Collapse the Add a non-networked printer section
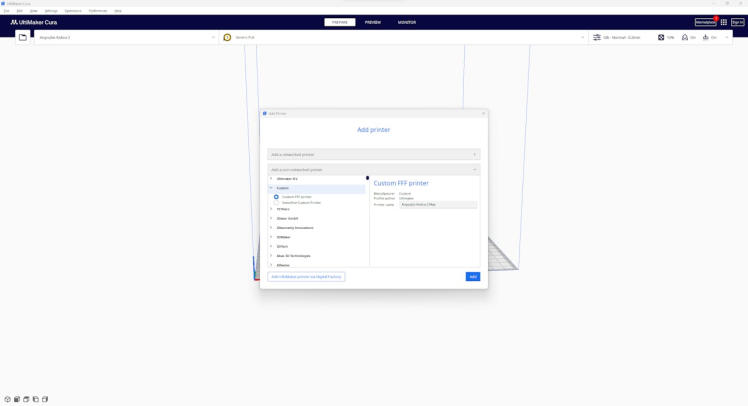The image size is (748, 406). 374,170
